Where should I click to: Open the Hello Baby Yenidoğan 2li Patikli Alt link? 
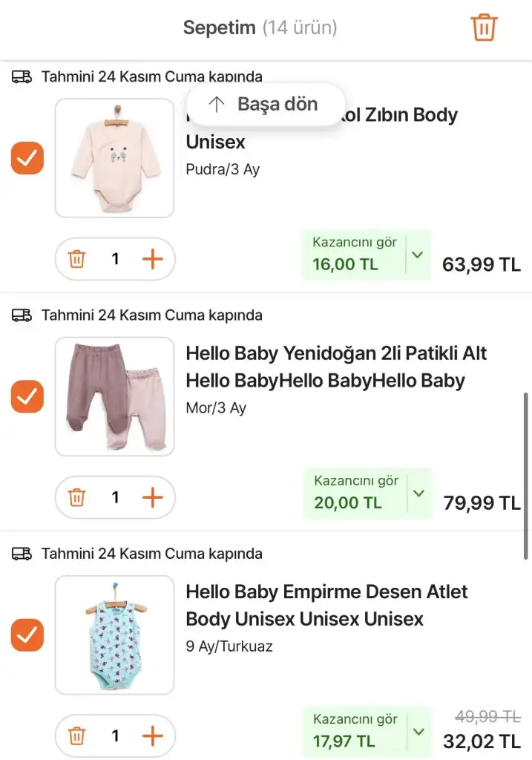335,367
